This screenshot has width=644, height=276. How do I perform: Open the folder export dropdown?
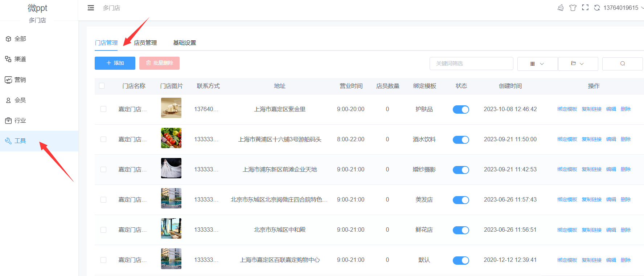578,64
